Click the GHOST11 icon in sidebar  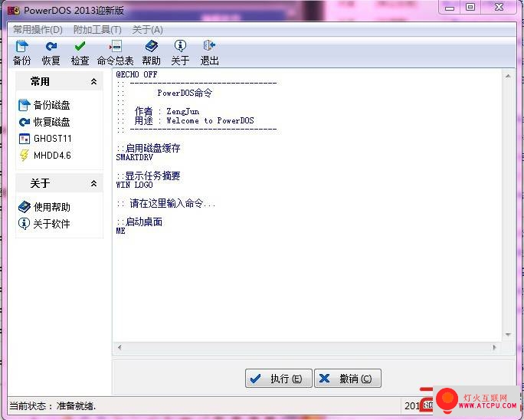24,139
